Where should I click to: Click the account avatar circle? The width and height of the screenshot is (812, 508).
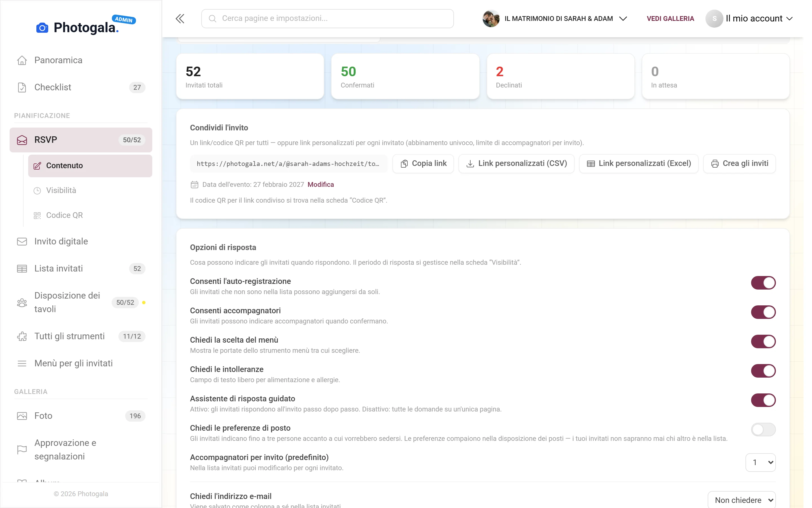coord(714,18)
